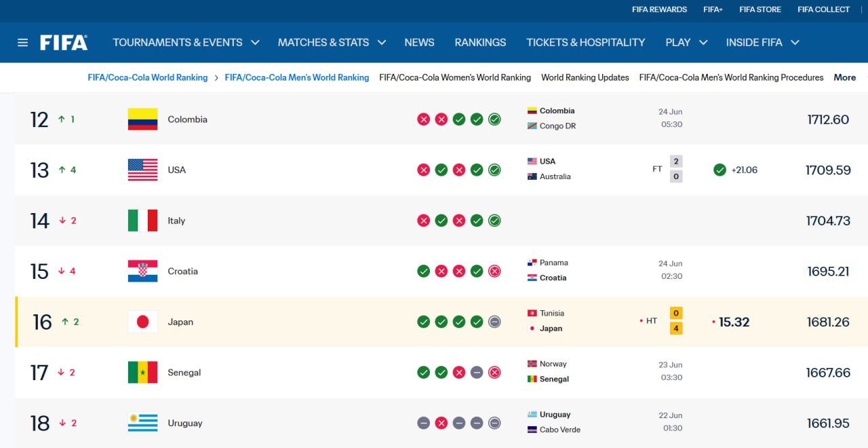Click small Tunisia flag icon
The height and width of the screenshot is (448, 868).
(x=532, y=314)
